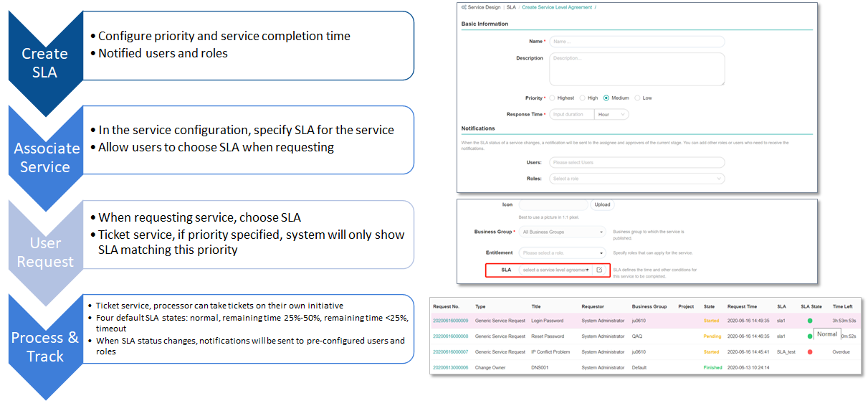
Task: Click 'Reset Password' title cell
Action: tap(548, 336)
